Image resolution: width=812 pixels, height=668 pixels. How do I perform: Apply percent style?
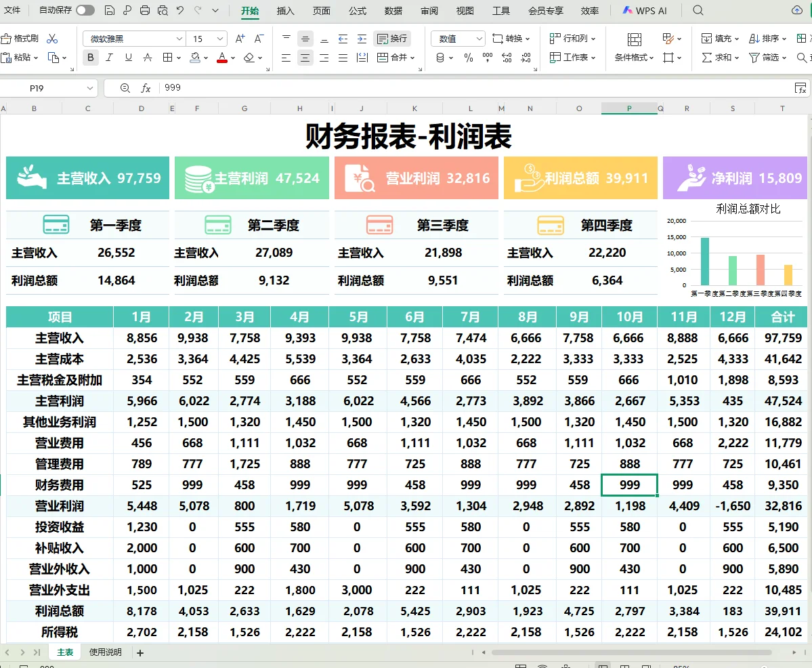point(469,58)
